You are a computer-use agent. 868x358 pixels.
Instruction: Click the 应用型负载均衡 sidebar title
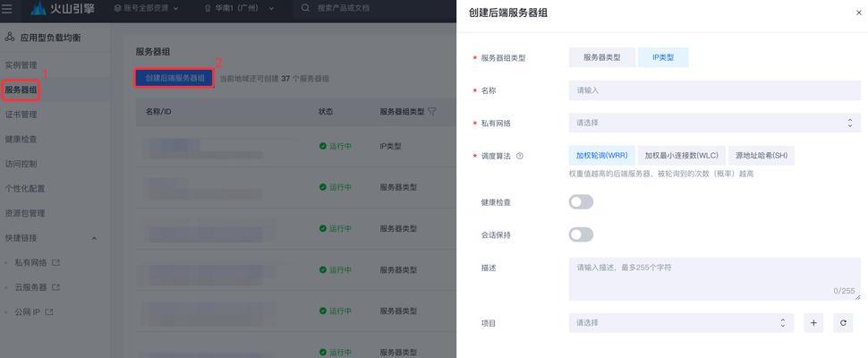point(50,38)
